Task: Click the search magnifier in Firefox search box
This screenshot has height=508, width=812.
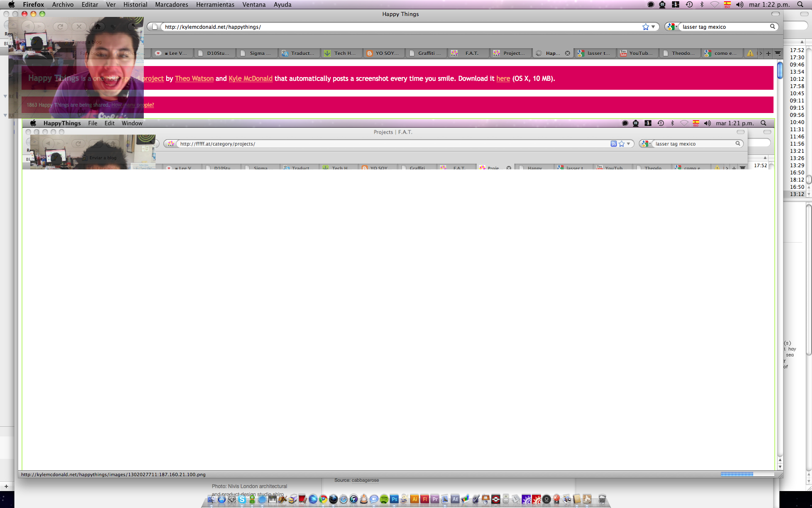Action: (x=773, y=27)
